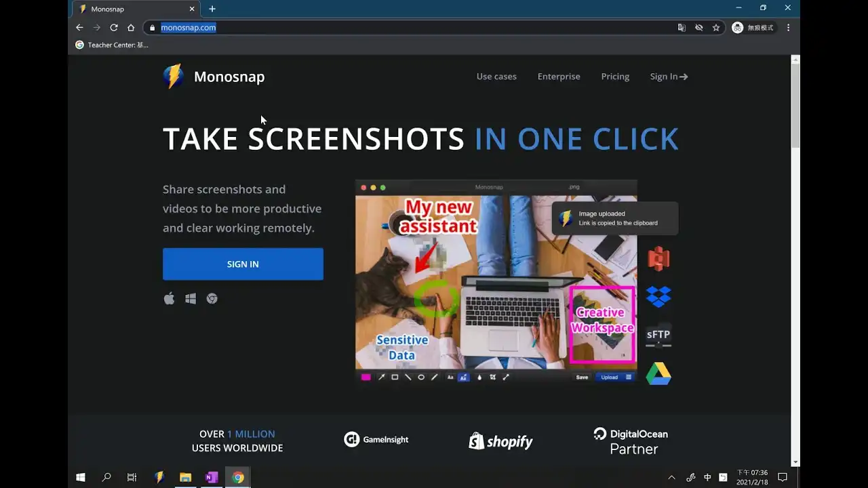Go back using the browser back arrow
Screen dimensions: 868x488
coord(79,28)
